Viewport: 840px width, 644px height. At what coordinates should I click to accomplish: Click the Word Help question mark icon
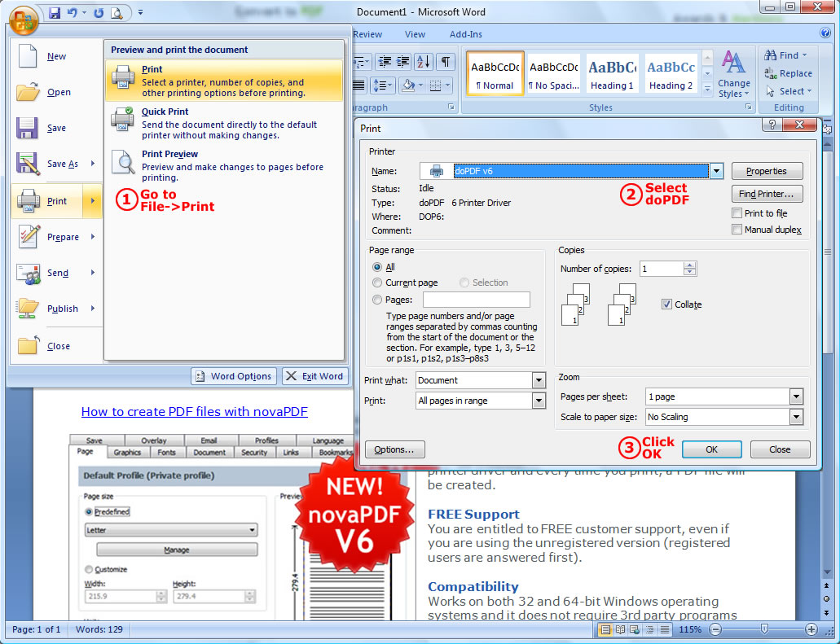pos(825,33)
